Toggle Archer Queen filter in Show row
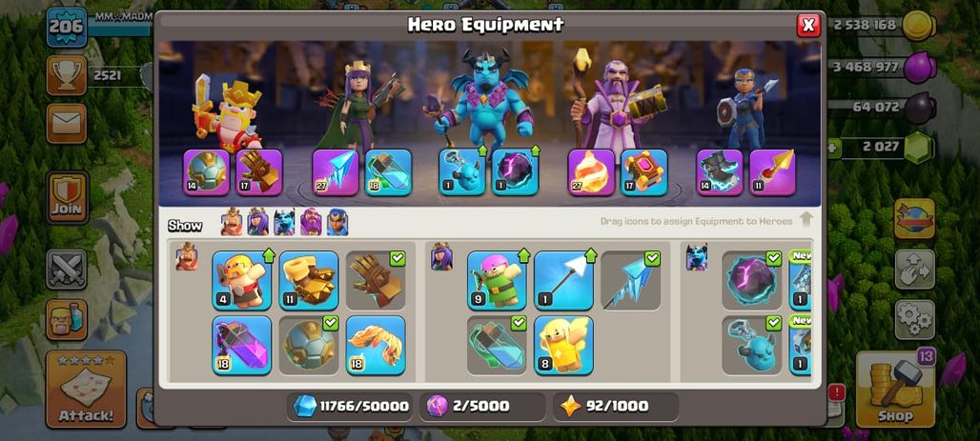980x441 pixels. pos(257,222)
